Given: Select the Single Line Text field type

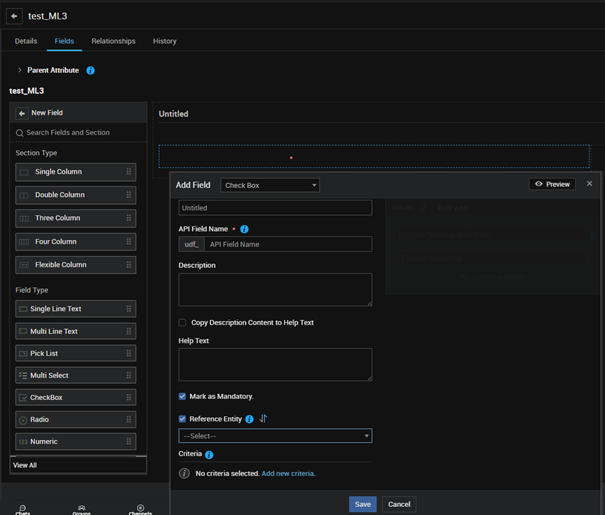Looking at the screenshot, I should 76,309.
